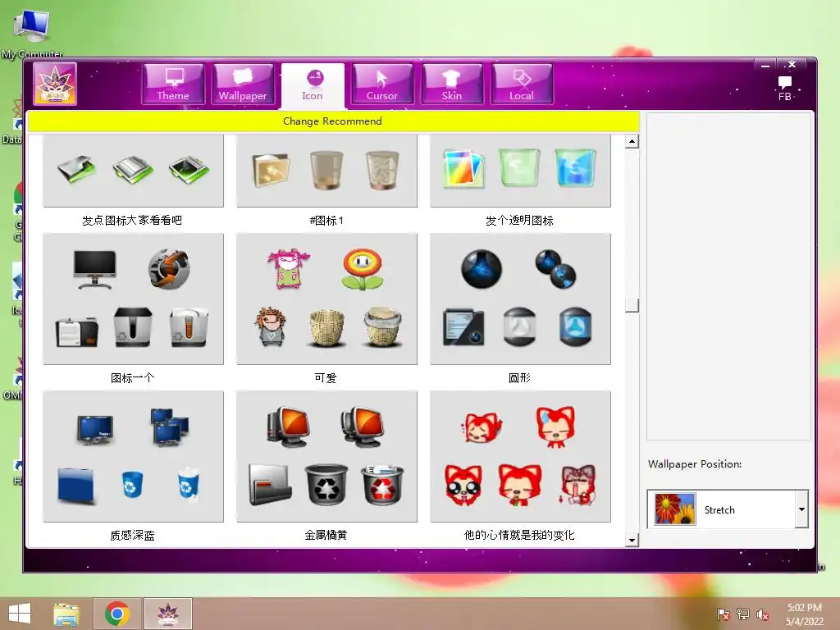Screen dimensions: 840x630
Task: Select the Icon tab
Action: pos(313,85)
